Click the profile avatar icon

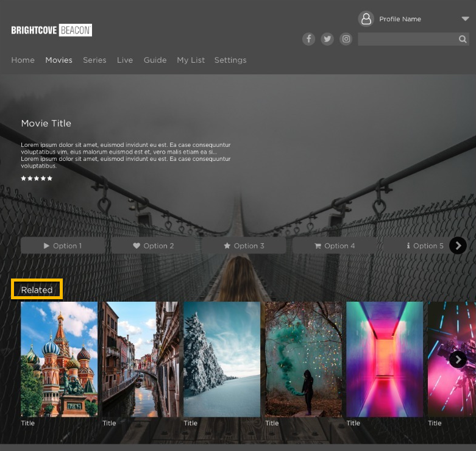[x=366, y=19]
